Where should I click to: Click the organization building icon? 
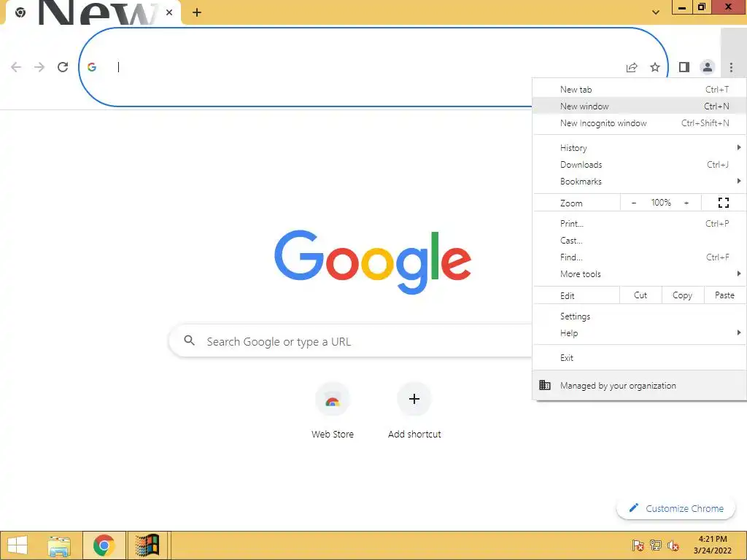[544, 385]
